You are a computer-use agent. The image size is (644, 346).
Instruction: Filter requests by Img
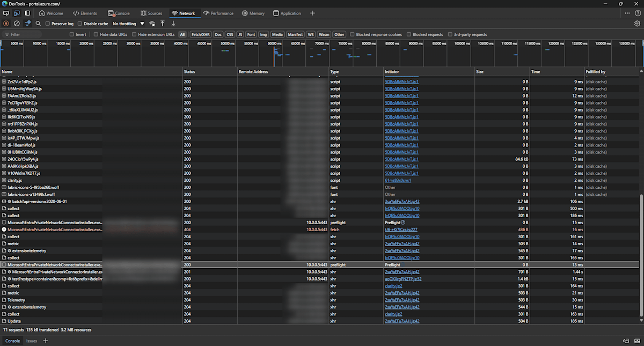(264, 34)
